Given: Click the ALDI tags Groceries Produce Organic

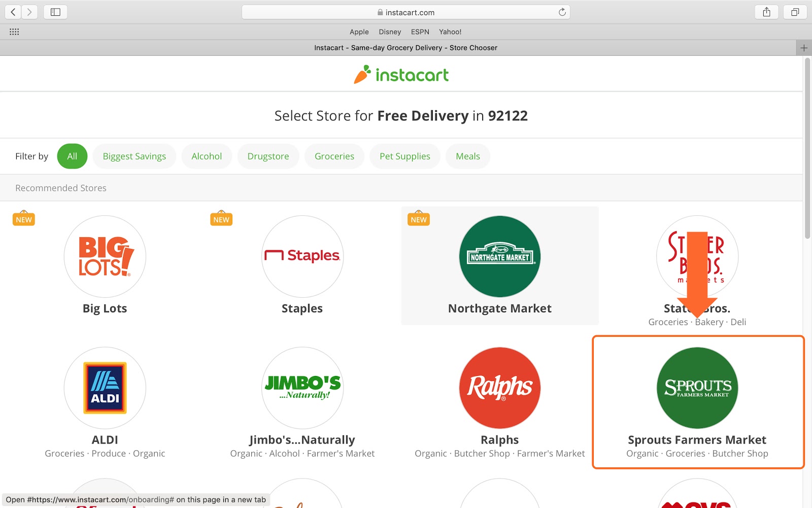Looking at the screenshot, I should tap(105, 454).
